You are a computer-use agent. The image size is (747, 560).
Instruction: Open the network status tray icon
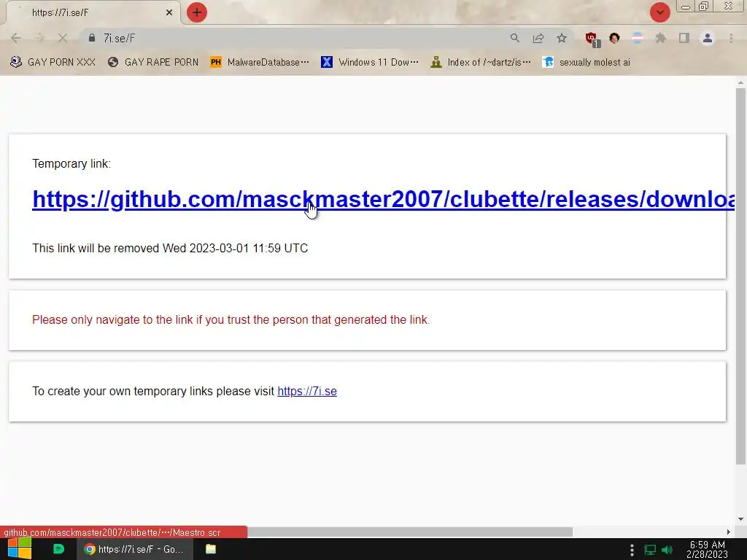[x=650, y=550]
